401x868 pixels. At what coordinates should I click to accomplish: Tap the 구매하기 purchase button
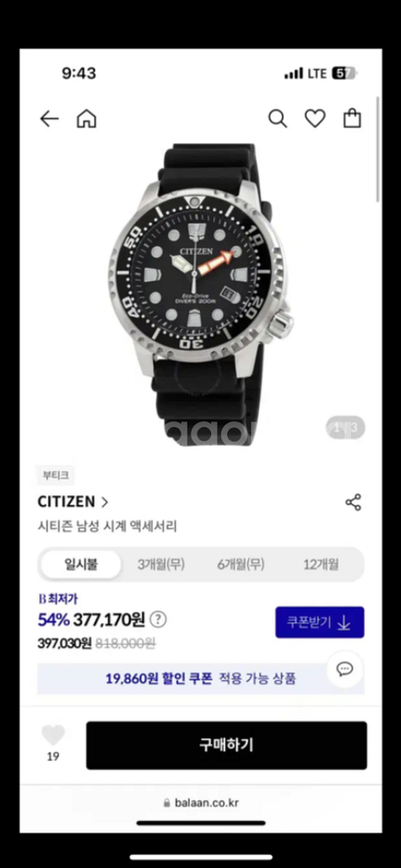226,745
